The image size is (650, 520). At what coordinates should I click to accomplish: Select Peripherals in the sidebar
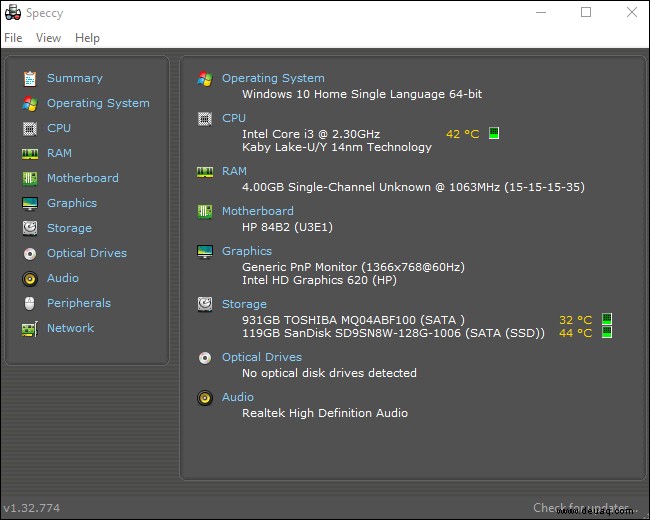tap(79, 303)
